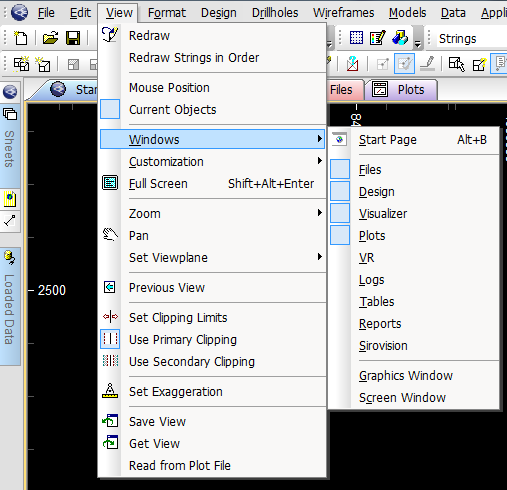The height and width of the screenshot is (490, 507).
Task: Click the yellow striped sheet sidebar icon
Action: tap(10, 199)
